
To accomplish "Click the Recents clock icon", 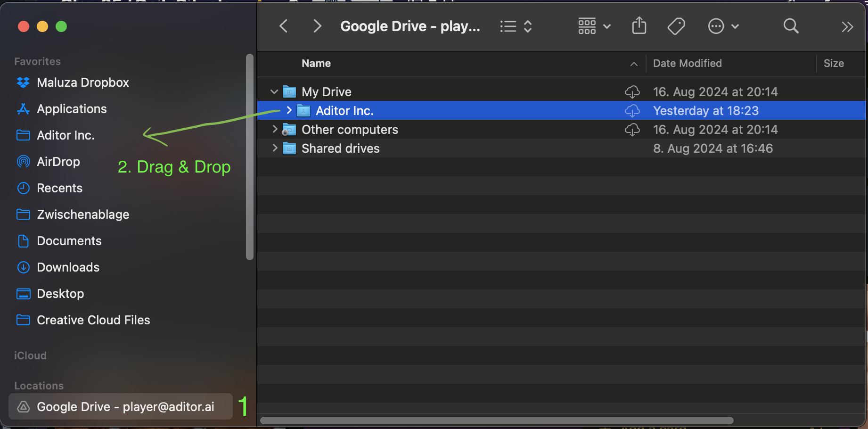I will [x=23, y=188].
